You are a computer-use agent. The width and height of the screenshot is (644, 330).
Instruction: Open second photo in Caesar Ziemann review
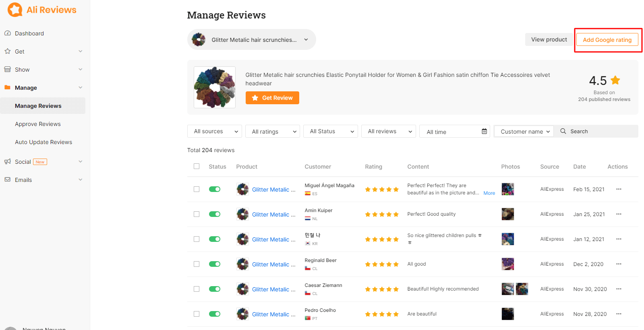pos(522,289)
